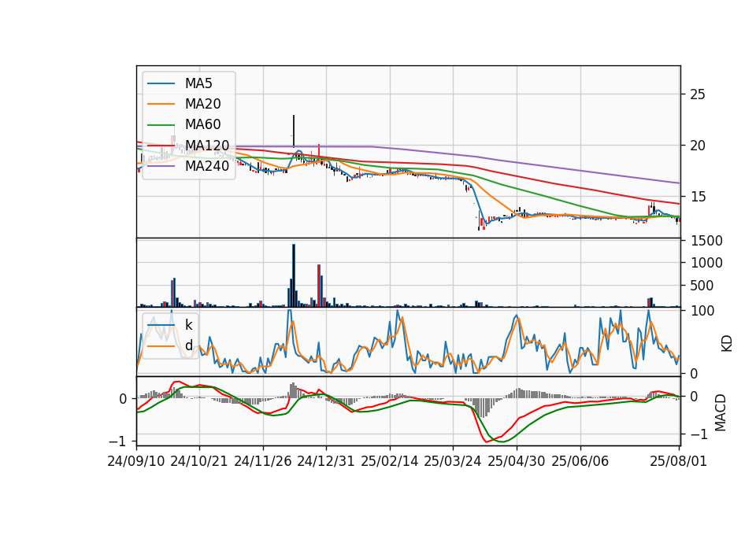756x543 pixels.
Task: Click the 24/12/31 date axis label
Action: point(326,461)
